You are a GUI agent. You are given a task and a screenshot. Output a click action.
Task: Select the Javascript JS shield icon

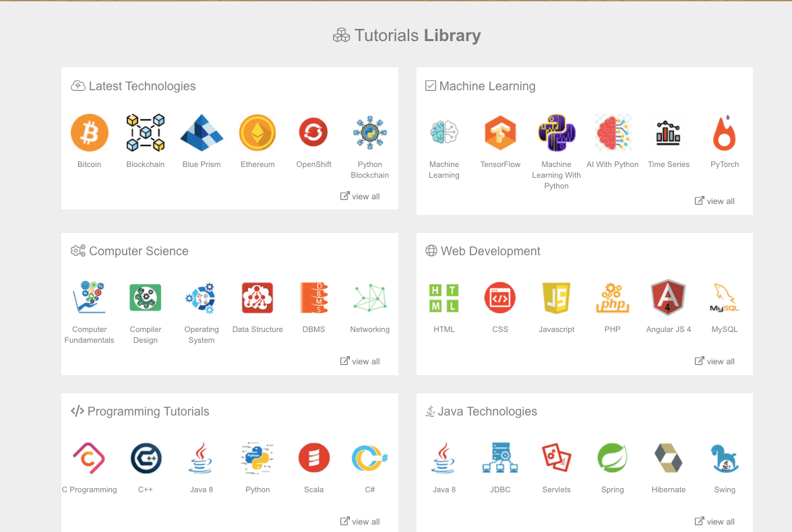556,298
